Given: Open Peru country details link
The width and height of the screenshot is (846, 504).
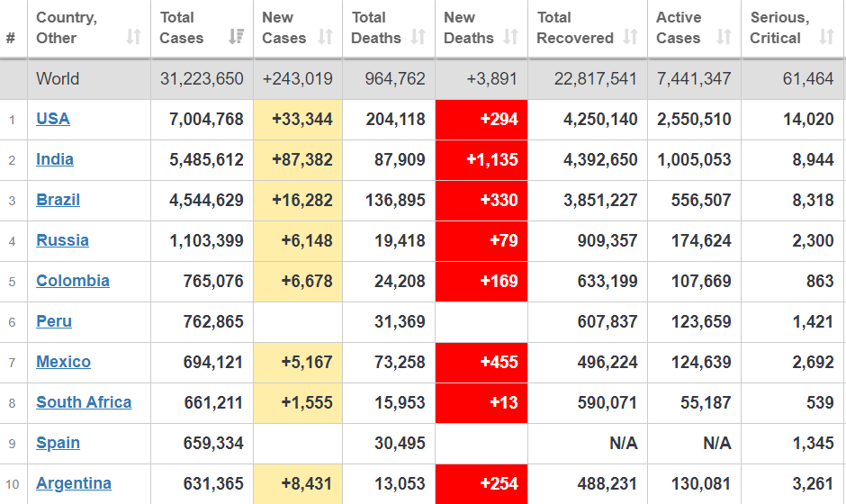Looking at the screenshot, I should [54, 321].
